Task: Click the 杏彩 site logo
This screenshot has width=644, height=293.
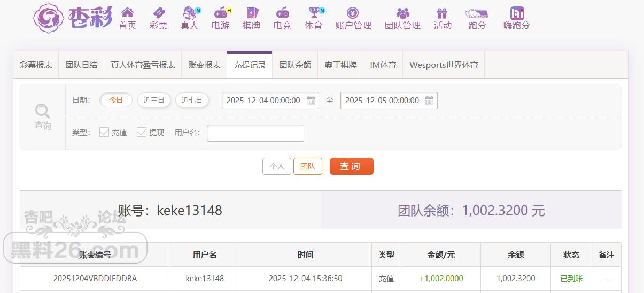Action: click(73, 17)
